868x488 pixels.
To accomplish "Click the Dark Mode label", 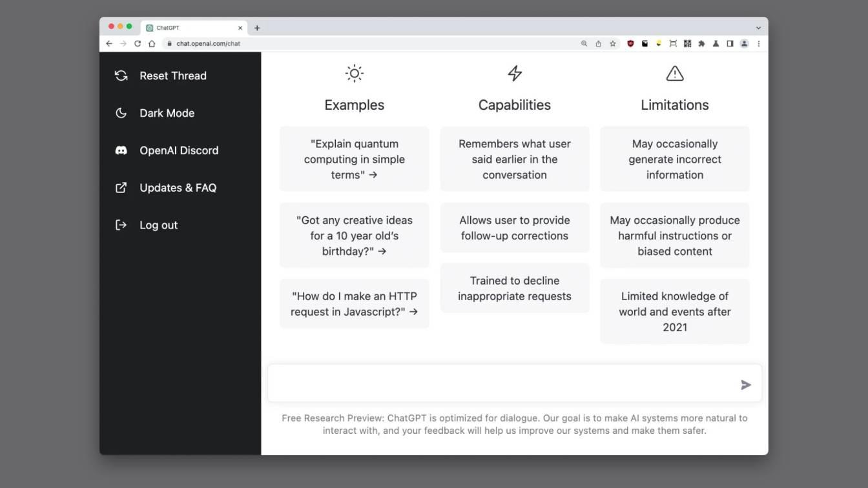I will 167,113.
